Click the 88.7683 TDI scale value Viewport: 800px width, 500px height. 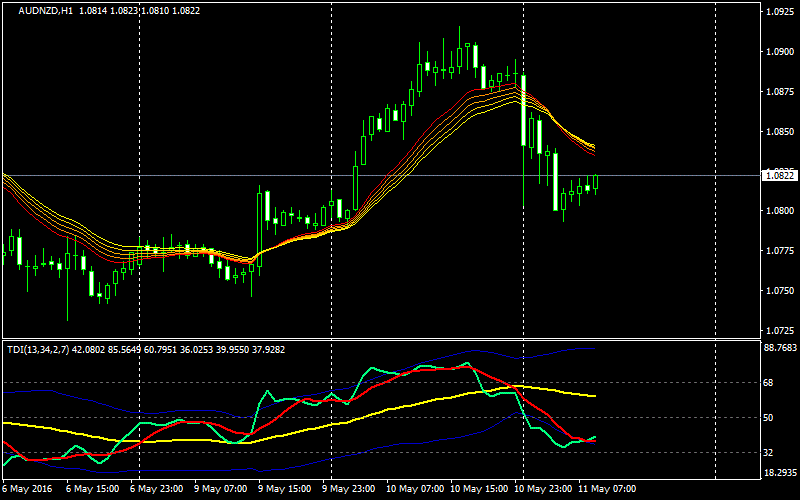pyautogui.click(x=779, y=348)
